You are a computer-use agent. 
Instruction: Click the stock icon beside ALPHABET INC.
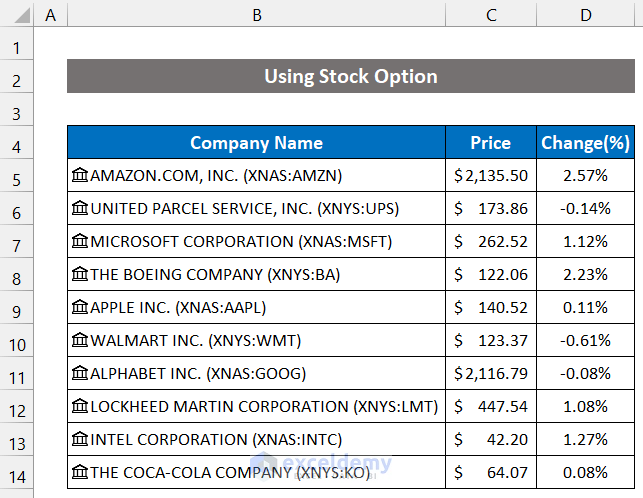point(80,374)
